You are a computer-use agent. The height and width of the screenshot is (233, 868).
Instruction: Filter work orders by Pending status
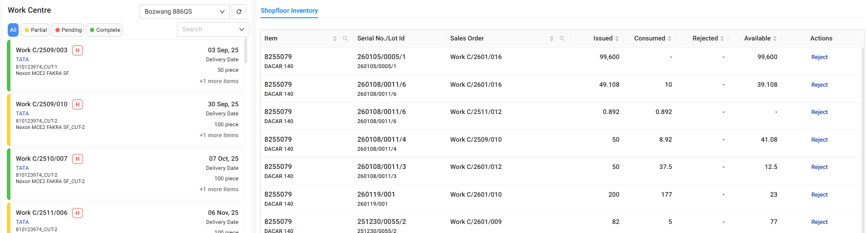(68, 30)
